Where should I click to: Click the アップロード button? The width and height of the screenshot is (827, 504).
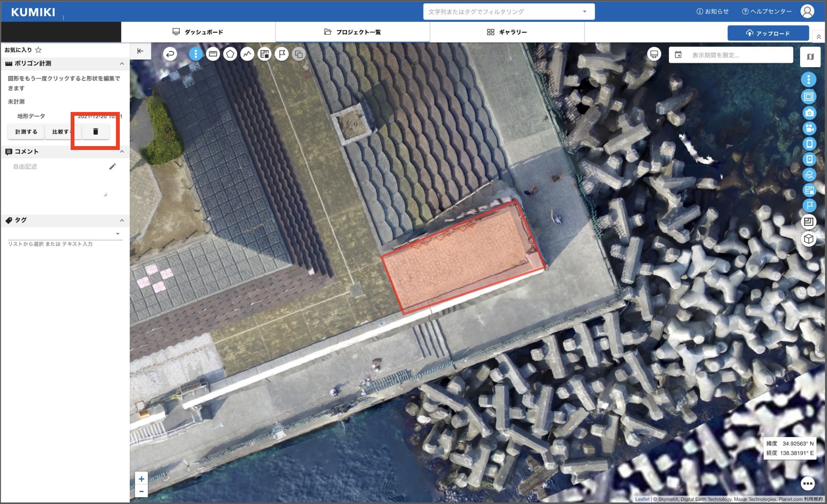coord(768,33)
